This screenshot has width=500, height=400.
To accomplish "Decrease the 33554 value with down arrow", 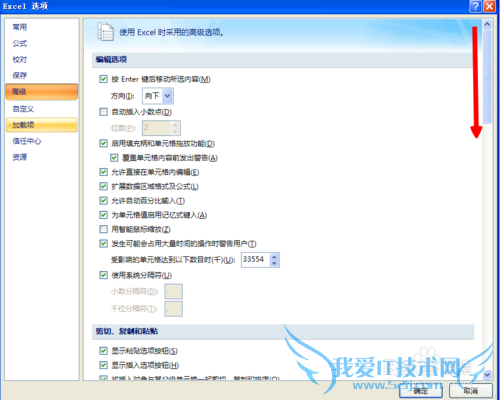I will click(x=274, y=263).
